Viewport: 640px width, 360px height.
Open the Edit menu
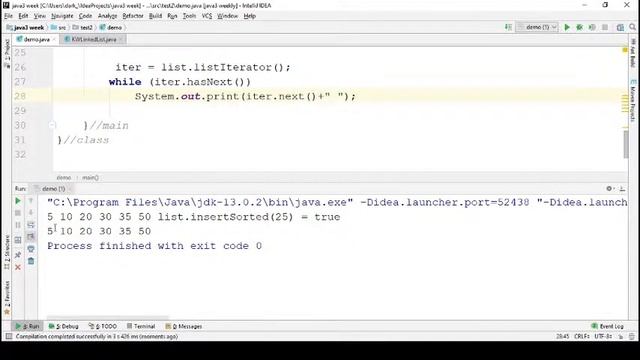[23, 16]
